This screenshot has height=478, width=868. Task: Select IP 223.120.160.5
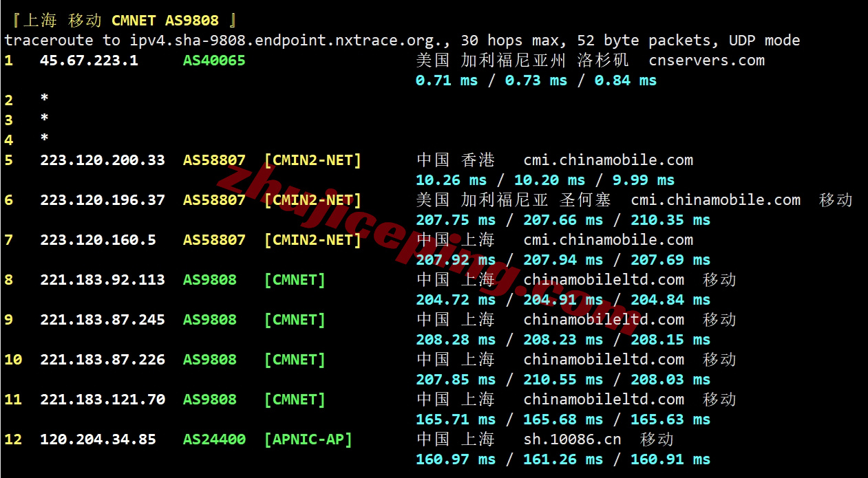tap(98, 240)
